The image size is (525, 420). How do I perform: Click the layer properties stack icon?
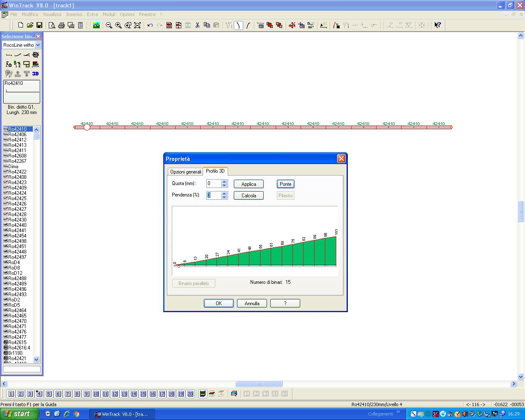pyautogui.click(x=234, y=394)
